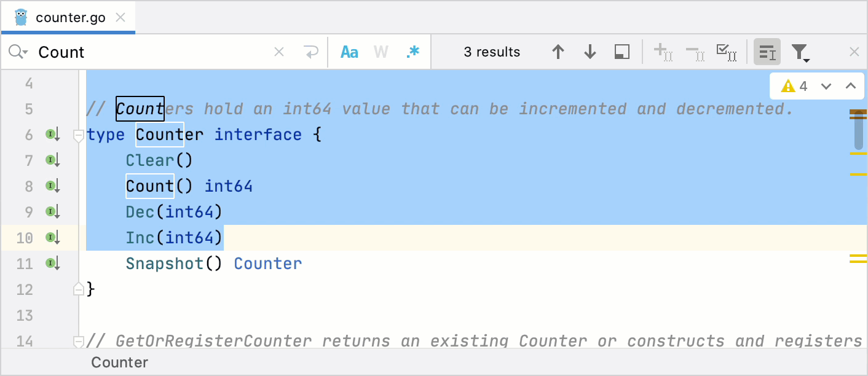Click the implemented-method gutter icon on line 11
868x376 pixels.
[x=52, y=263]
